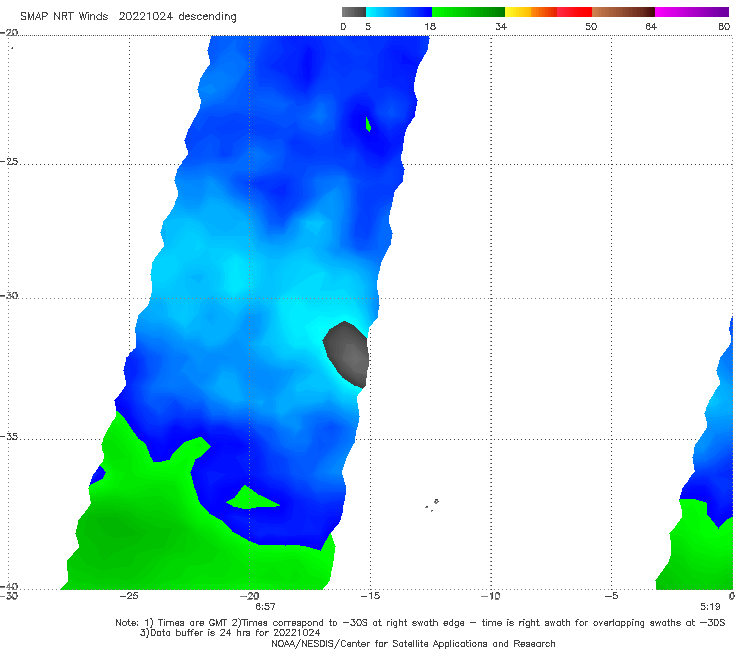Click the yellow segment of the color bar
The height and width of the screenshot is (650, 740).
(x=518, y=12)
